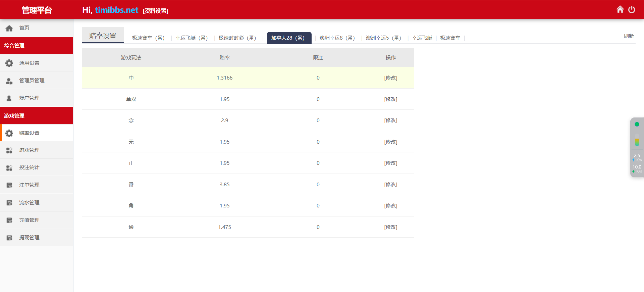Open 充值管理 in the sidebar
The height and width of the screenshot is (292, 644).
(x=37, y=220)
